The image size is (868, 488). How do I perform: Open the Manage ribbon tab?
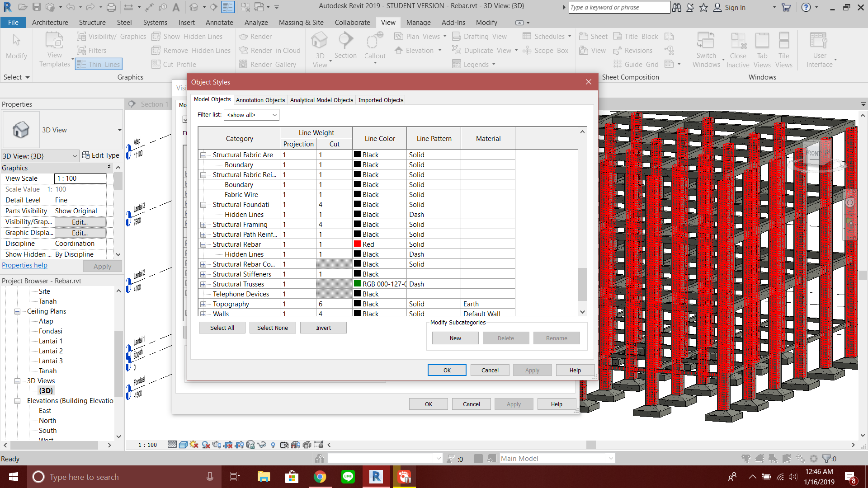(x=418, y=22)
